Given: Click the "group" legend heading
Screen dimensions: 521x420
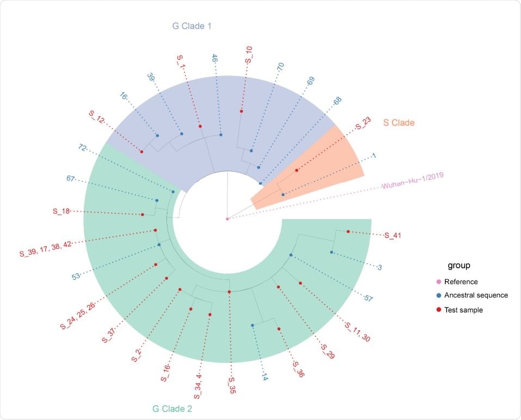Looking at the screenshot, I should pos(458,266).
